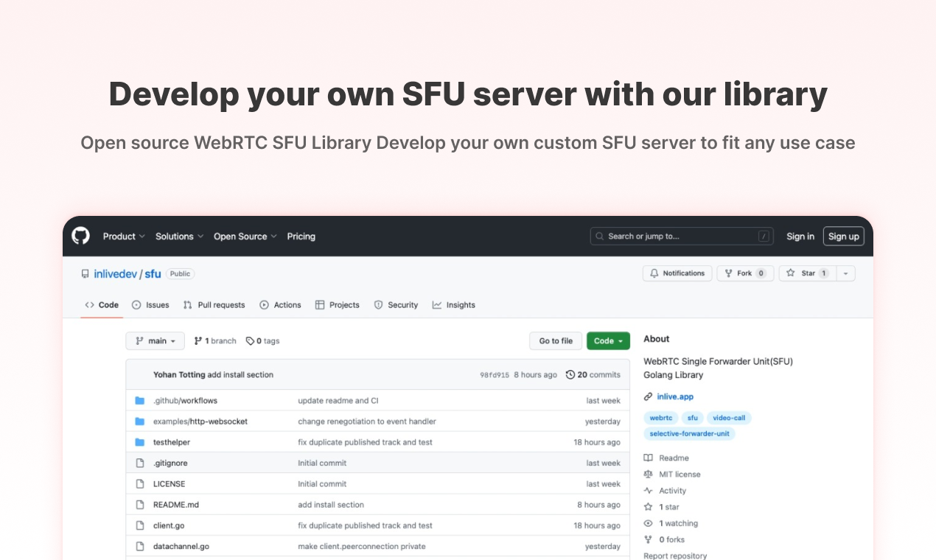936x560 pixels.
Task: Open the Actions tab
Action: [x=280, y=305]
